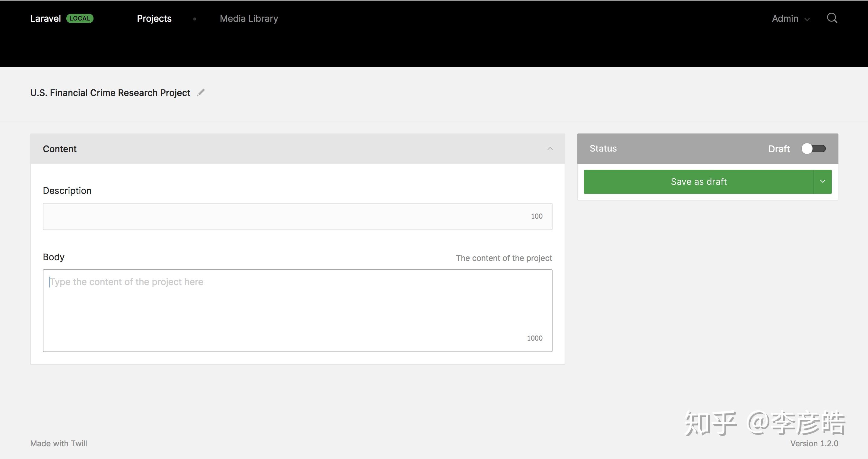Image resolution: width=868 pixels, height=459 pixels.
Task: Collapse the Content section chevron
Action: (550, 149)
